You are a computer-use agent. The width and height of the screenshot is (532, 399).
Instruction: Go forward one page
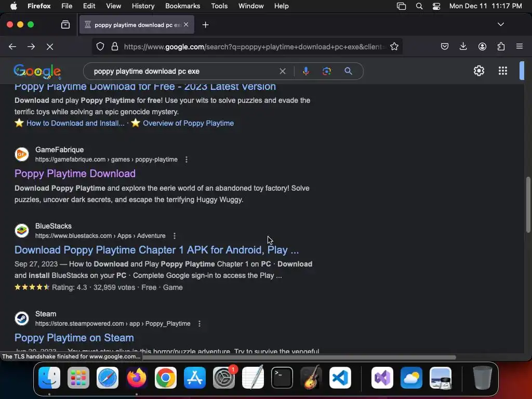(x=31, y=46)
